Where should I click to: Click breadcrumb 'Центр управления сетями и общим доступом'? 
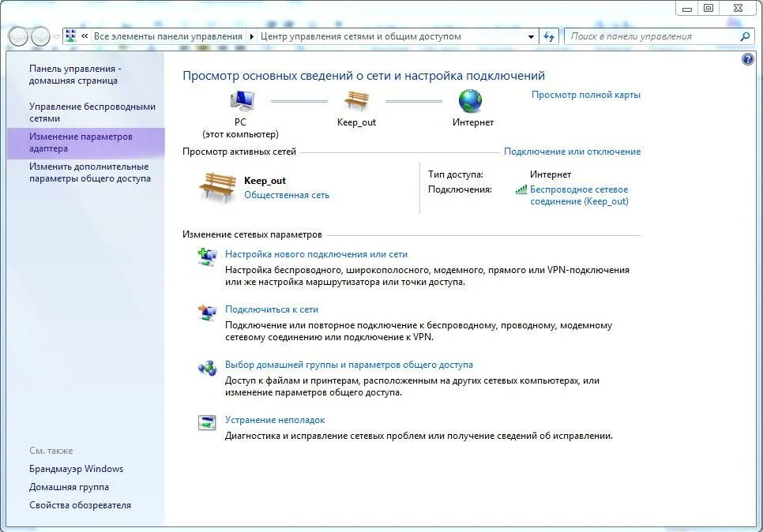coord(361,36)
